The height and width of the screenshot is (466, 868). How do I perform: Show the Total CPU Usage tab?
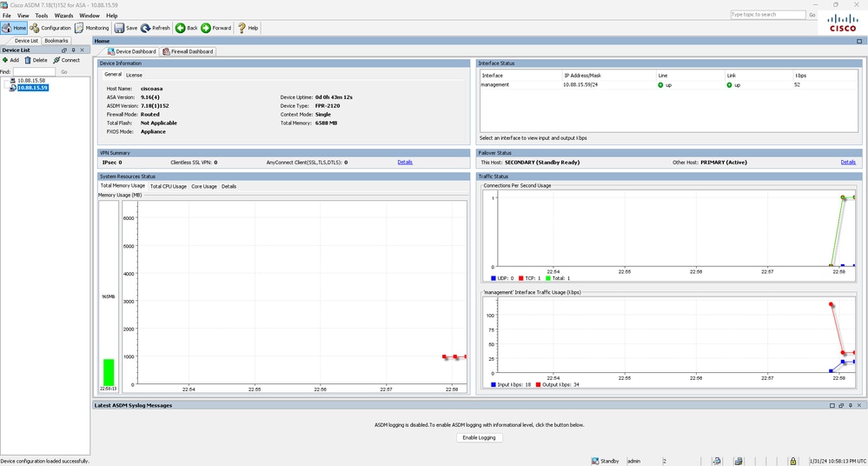tap(169, 186)
